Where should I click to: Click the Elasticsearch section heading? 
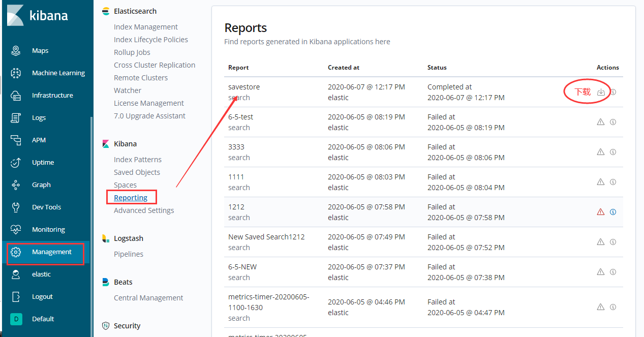[x=135, y=11]
